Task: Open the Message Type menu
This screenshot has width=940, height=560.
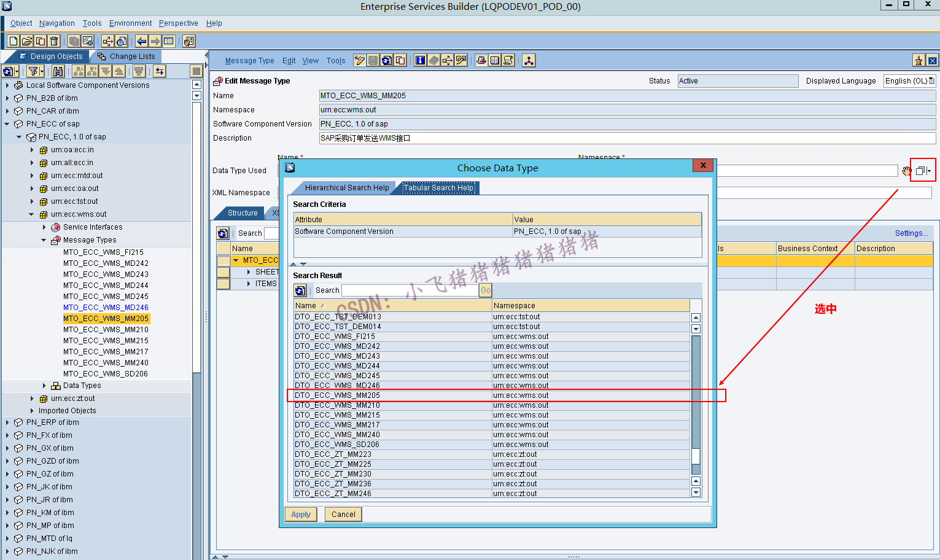Action: click(x=250, y=61)
